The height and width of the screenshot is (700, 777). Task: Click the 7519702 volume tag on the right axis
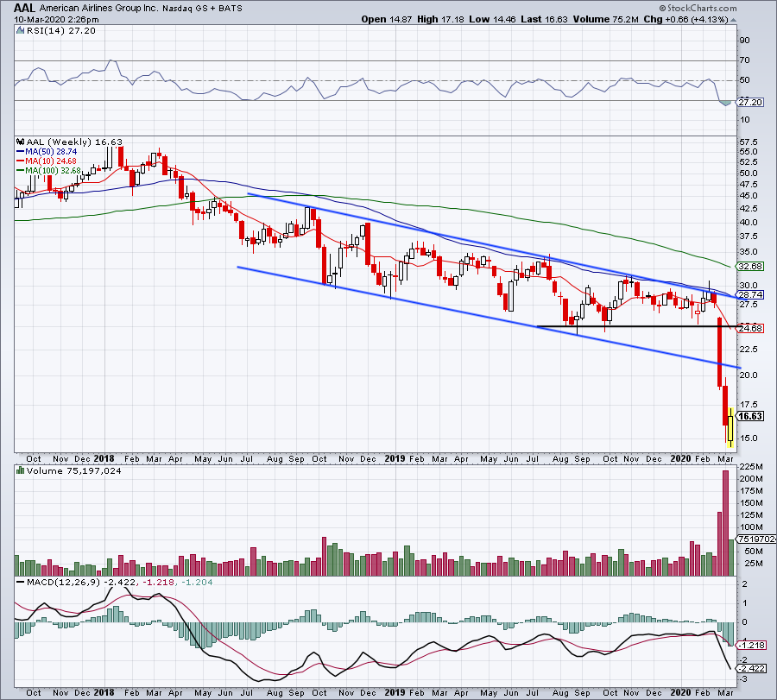pyautogui.click(x=755, y=539)
